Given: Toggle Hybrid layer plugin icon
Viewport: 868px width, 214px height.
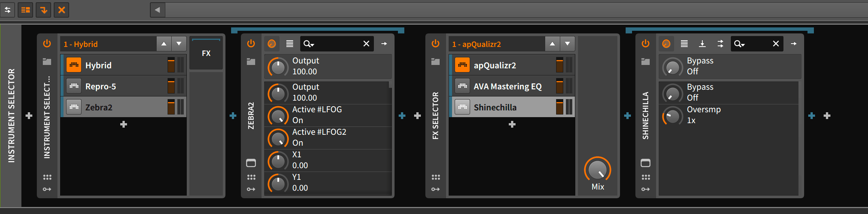Looking at the screenshot, I should tap(74, 65).
